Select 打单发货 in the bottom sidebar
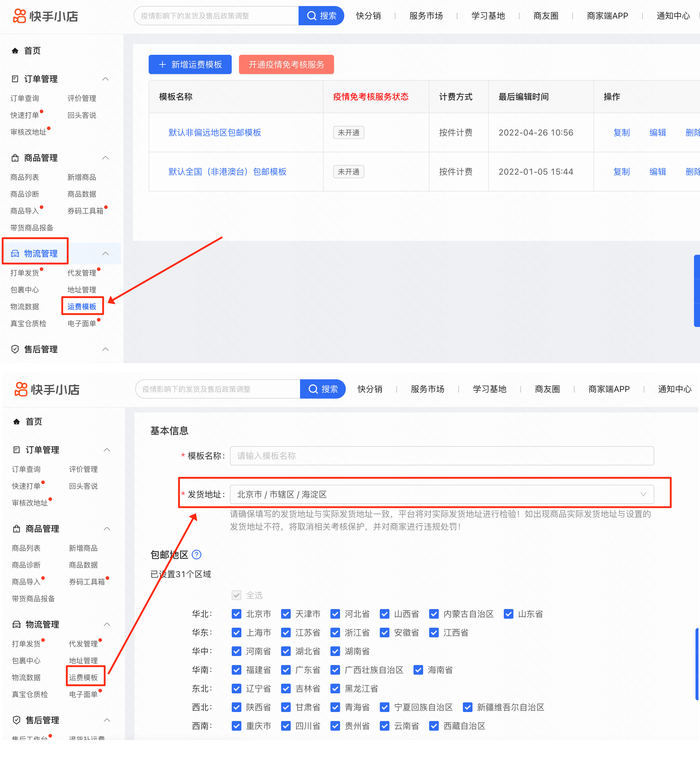Image resolution: width=700 pixels, height=768 pixels. click(26, 643)
